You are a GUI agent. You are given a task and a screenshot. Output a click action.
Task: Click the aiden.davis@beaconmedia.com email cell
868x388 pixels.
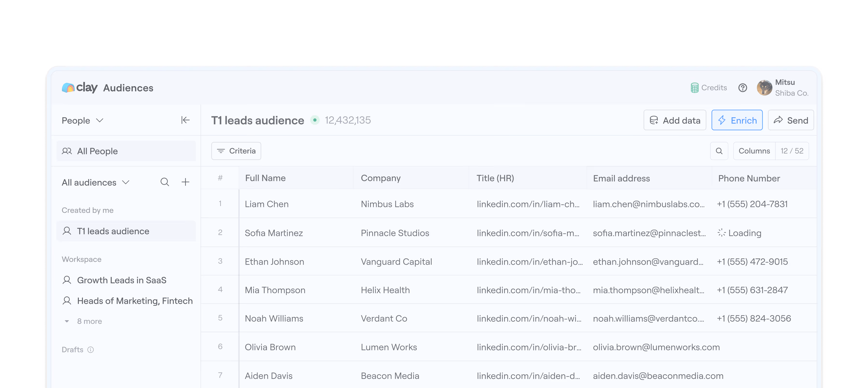pos(658,375)
